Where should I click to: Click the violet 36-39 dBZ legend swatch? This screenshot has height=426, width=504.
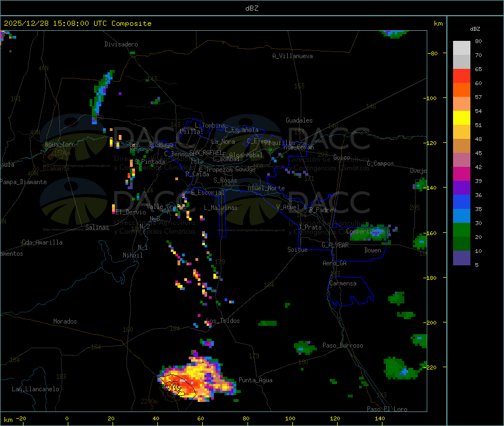[x=461, y=188]
